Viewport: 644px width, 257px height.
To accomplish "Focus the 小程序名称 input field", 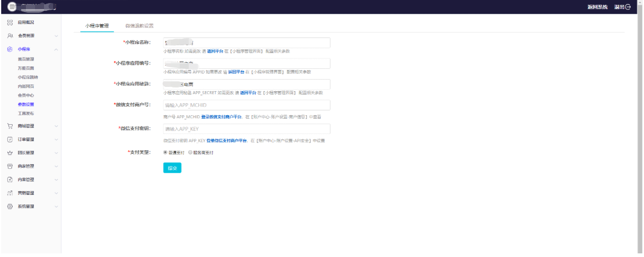I will click(x=247, y=43).
